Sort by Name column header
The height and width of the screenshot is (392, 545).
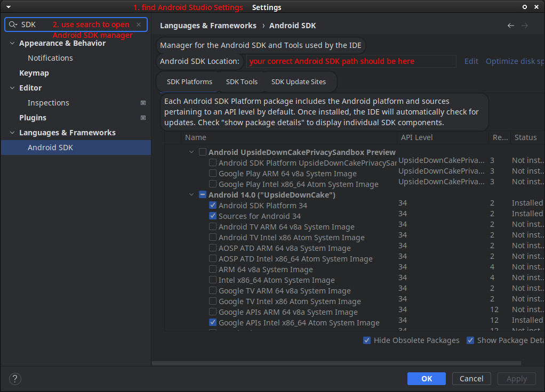point(288,137)
